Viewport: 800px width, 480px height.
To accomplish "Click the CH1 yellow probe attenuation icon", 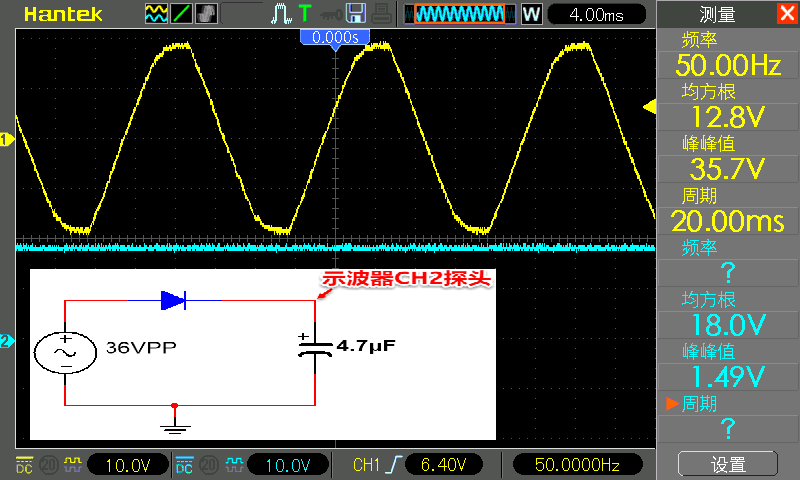I will pyautogui.click(x=73, y=464).
